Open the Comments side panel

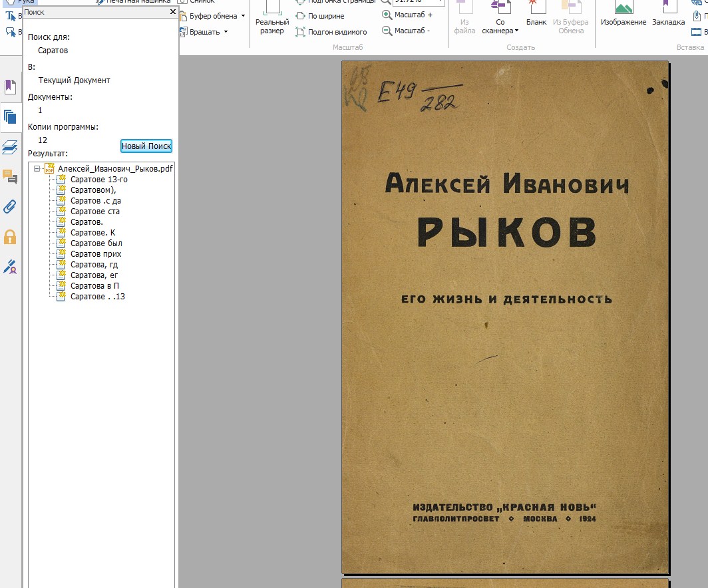point(10,176)
